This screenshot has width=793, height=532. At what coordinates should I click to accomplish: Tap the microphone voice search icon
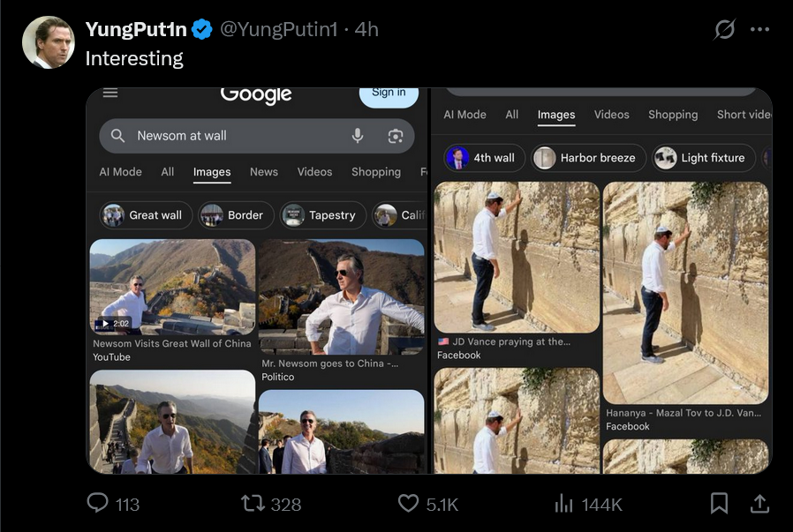tap(358, 136)
